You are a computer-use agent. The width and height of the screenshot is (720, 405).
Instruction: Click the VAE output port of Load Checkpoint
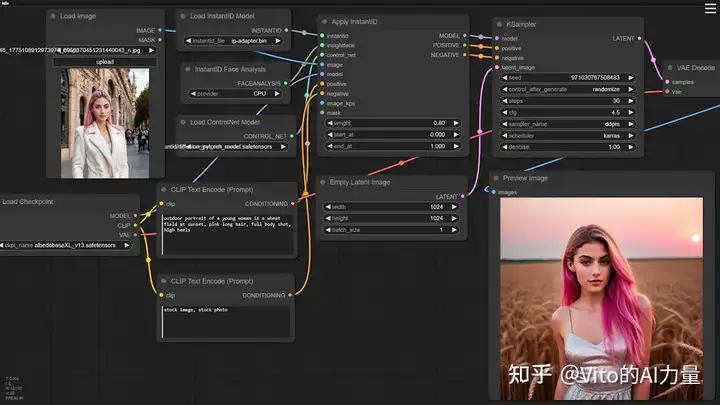[135, 235]
